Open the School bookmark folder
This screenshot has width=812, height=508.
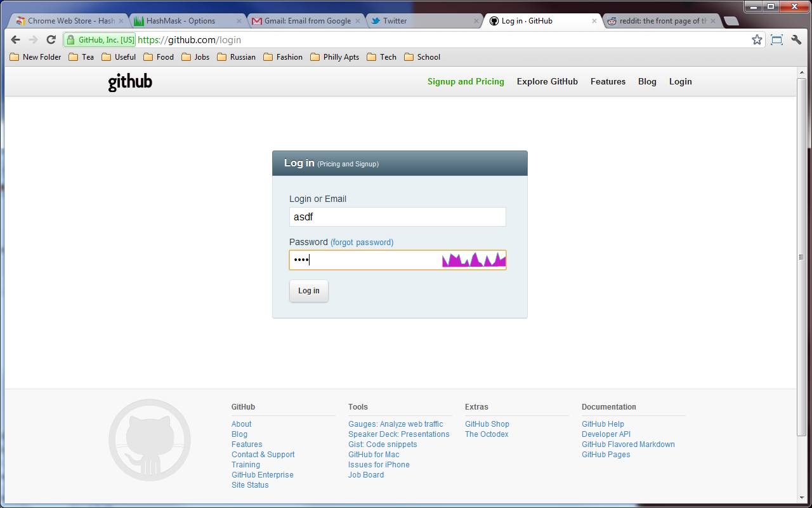click(422, 57)
